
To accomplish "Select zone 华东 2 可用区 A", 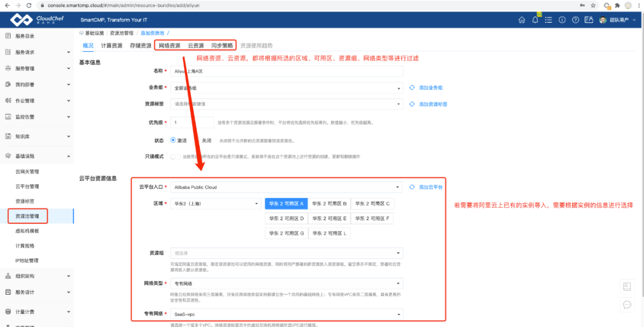I will pyautogui.click(x=286, y=203).
